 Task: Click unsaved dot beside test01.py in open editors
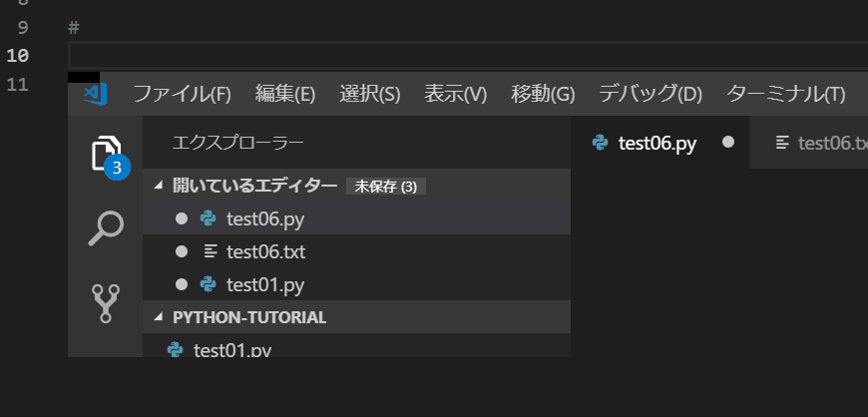[182, 284]
